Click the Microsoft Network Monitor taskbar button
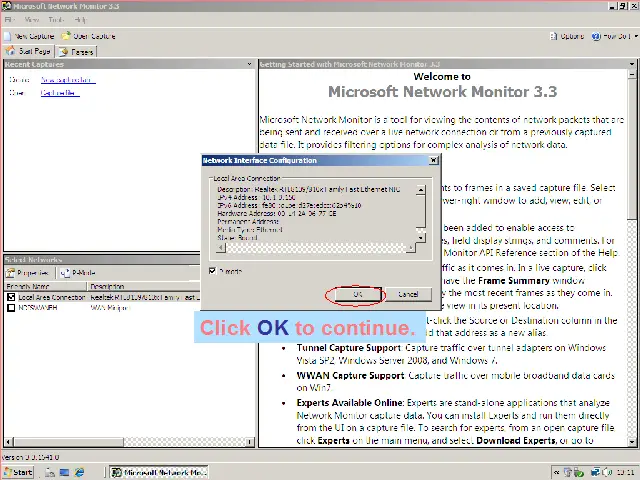 [x=159, y=472]
